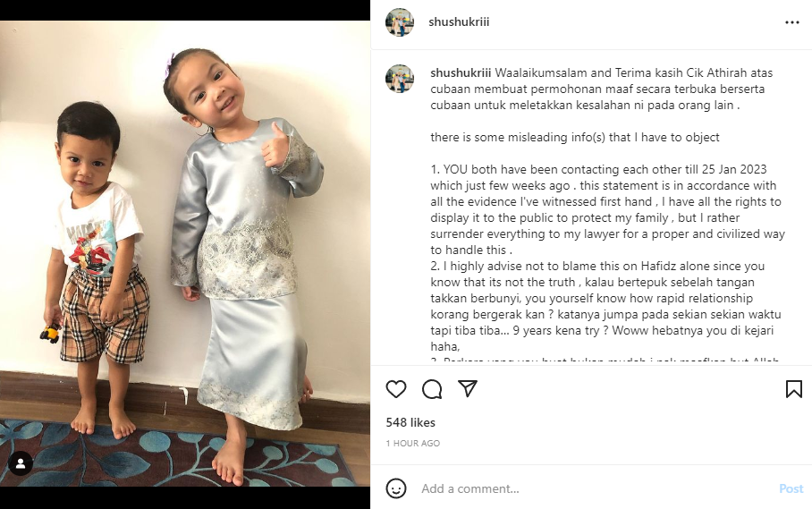This screenshot has width=812, height=509.
Task: Open the three-dot more options menu
Action: [x=791, y=22]
